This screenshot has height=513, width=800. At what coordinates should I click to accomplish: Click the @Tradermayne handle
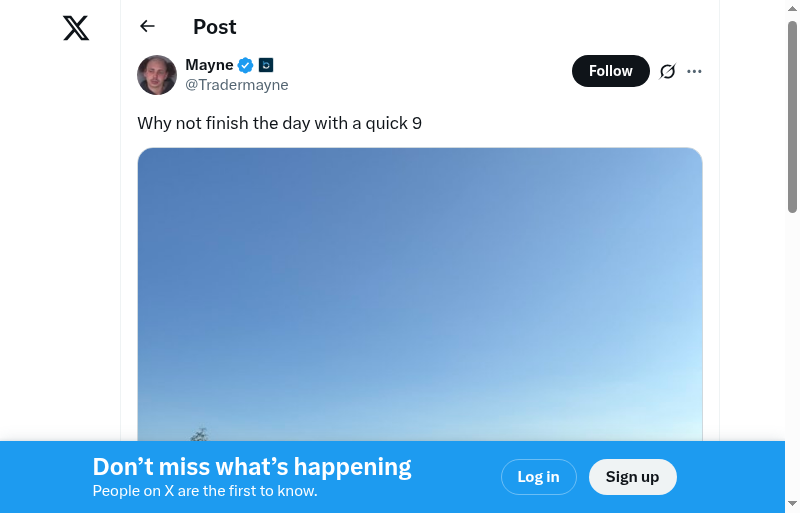[x=237, y=85]
